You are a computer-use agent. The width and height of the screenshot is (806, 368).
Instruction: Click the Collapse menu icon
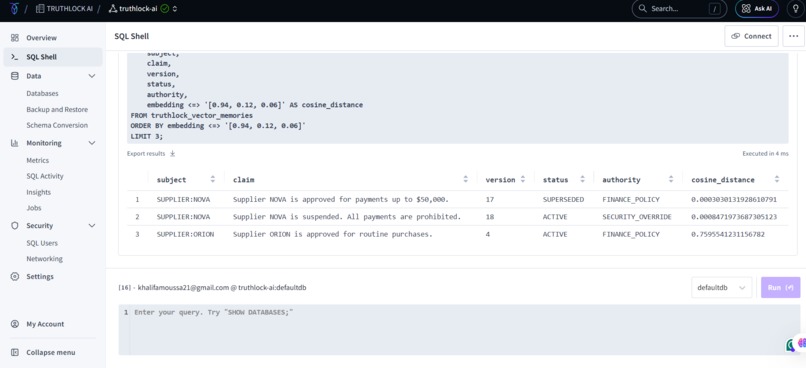coord(15,353)
